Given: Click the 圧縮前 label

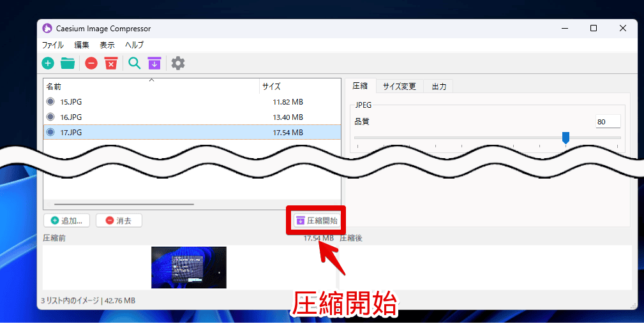Looking at the screenshot, I should (54, 238).
